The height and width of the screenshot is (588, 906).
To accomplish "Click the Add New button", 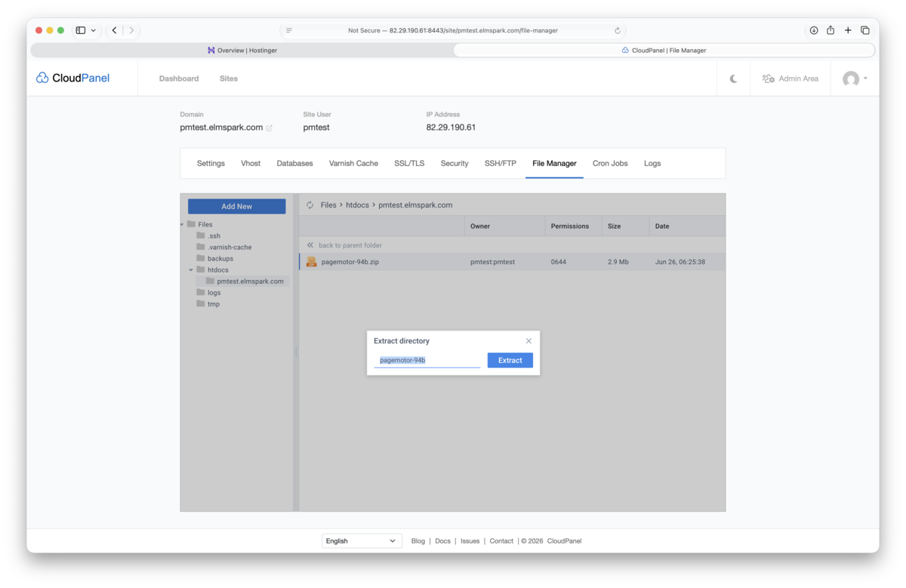I will (237, 206).
